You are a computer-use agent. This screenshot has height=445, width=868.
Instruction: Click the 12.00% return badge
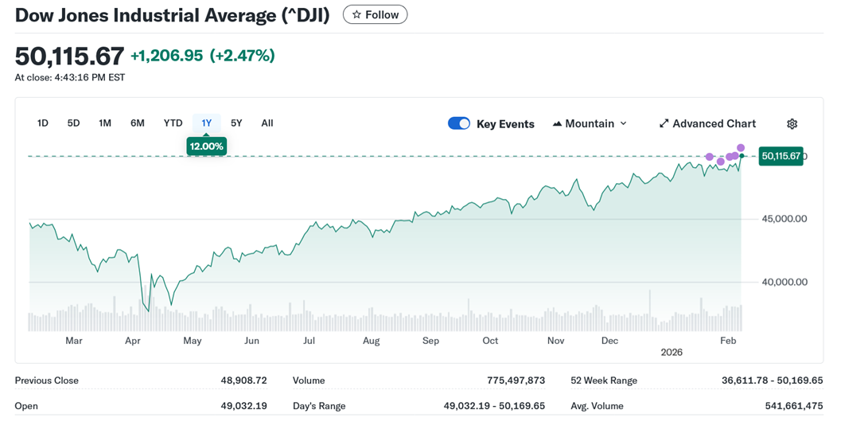click(x=207, y=146)
